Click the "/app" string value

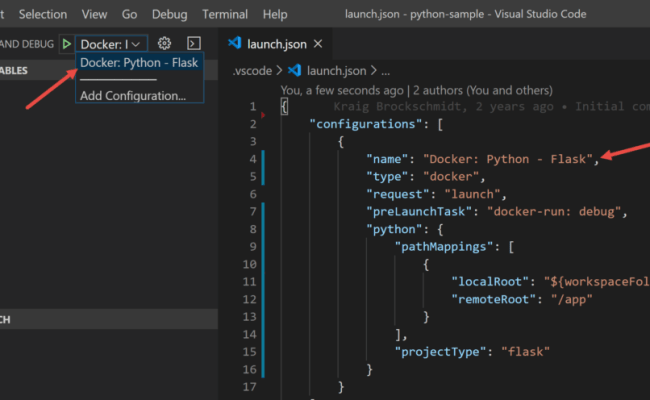point(572,299)
